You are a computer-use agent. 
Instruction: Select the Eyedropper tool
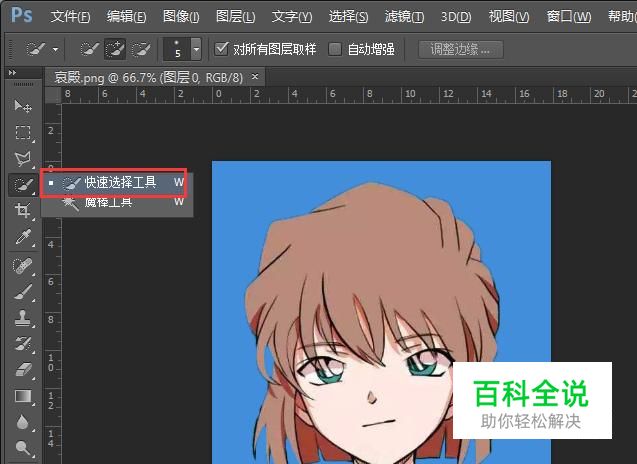point(23,237)
